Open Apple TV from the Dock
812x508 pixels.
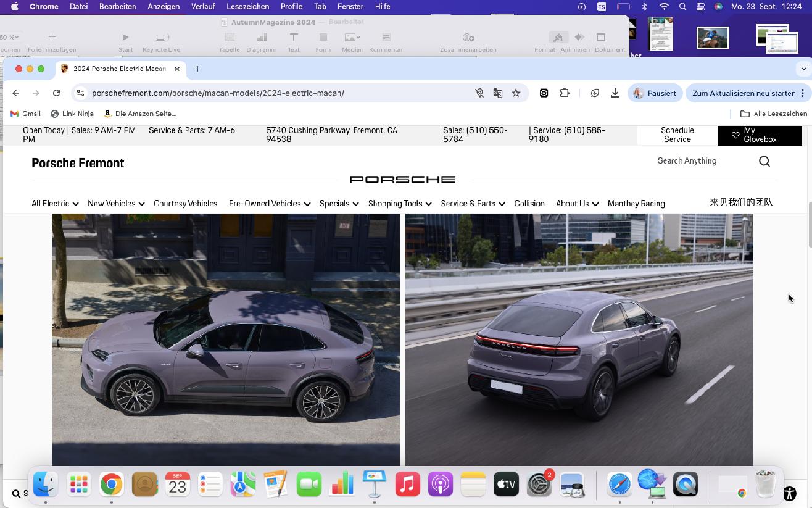coord(506,485)
